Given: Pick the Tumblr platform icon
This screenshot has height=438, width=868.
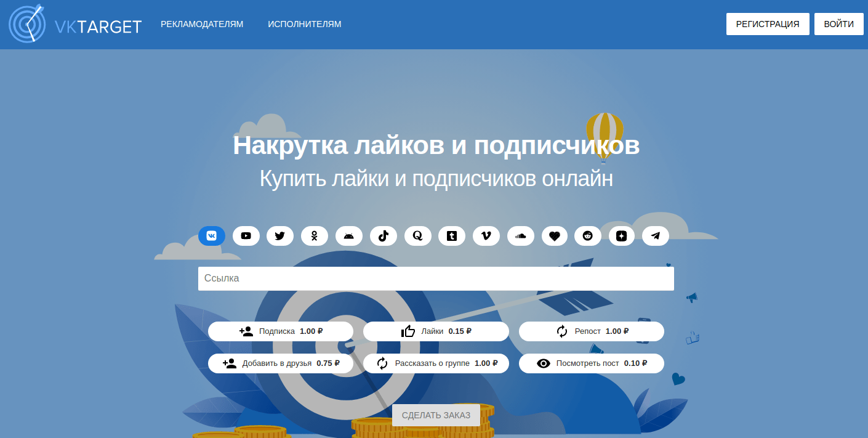Looking at the screenshot, I should coord(452,236).
